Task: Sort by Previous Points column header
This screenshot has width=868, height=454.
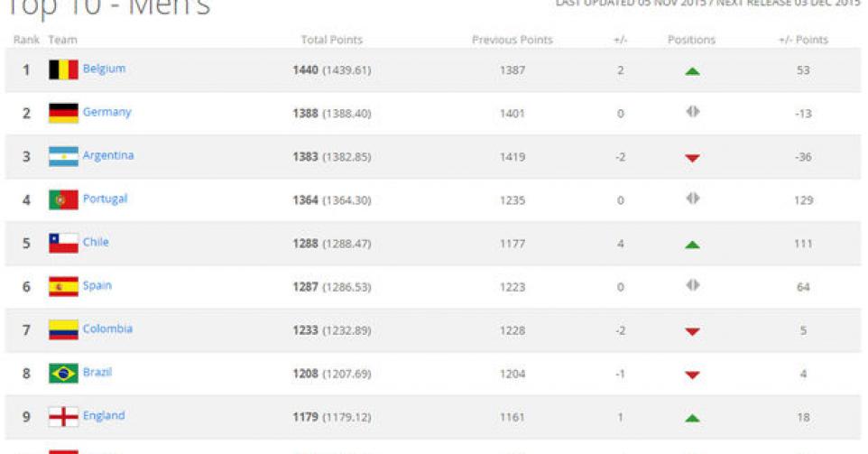Action: (x=512, y=40)
